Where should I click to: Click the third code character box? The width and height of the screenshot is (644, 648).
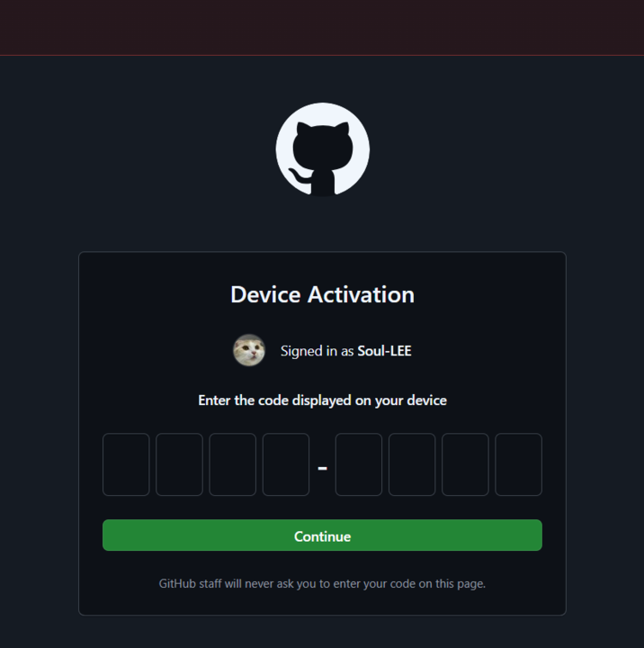tap(233, 464)
